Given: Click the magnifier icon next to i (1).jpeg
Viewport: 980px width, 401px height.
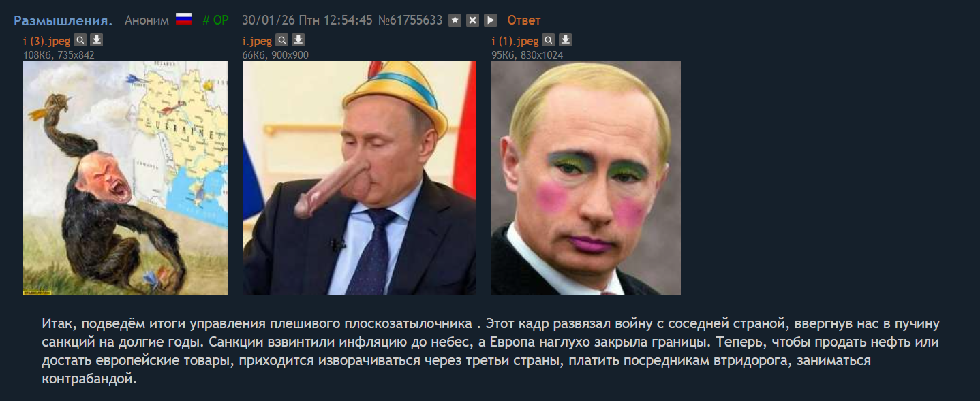Looking at the screenshot, I should pos(549,40).
